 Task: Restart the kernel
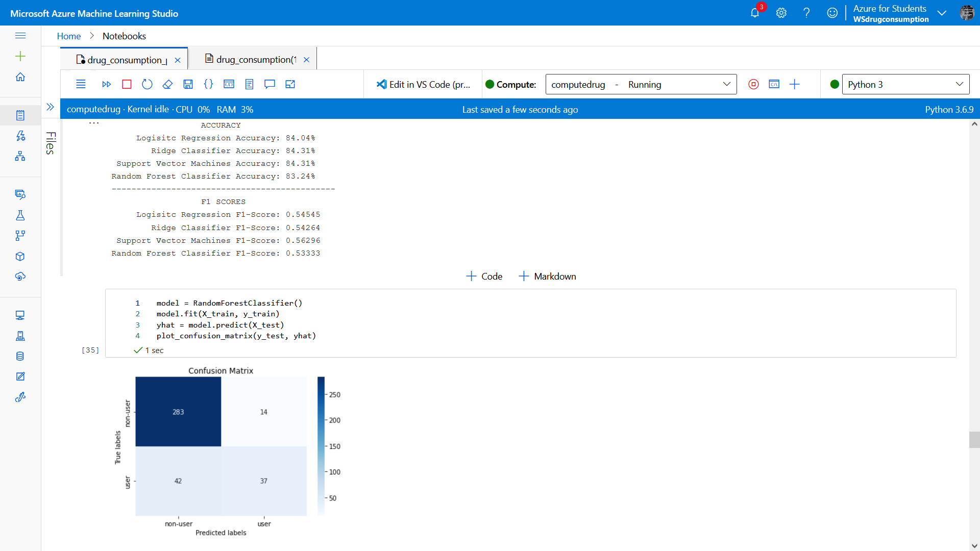pyautogui.click(x=147, y=84)
